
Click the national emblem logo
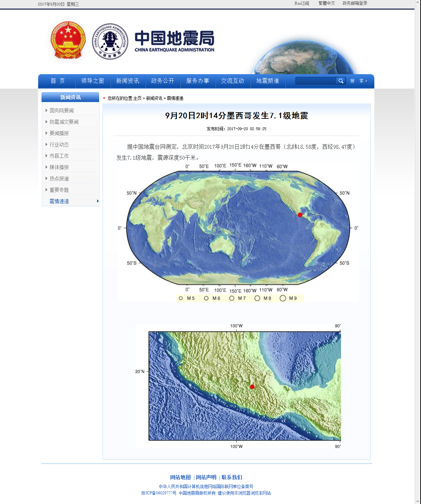click(68, 41)
